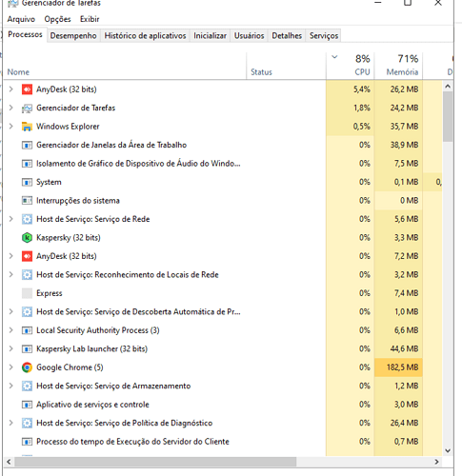
Task: Click the green Kaspersky (32 bits) icon
Action: 27,238
